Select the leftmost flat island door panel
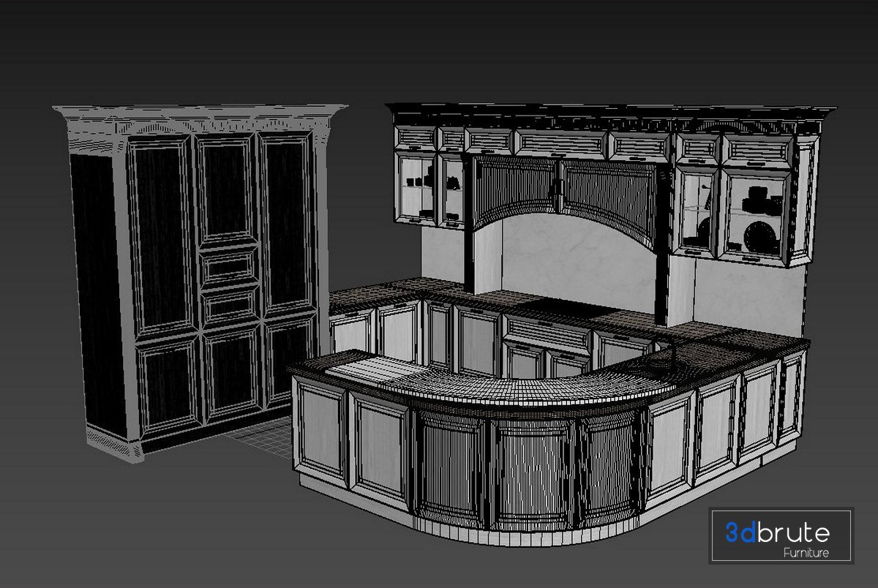 [320, 431]
